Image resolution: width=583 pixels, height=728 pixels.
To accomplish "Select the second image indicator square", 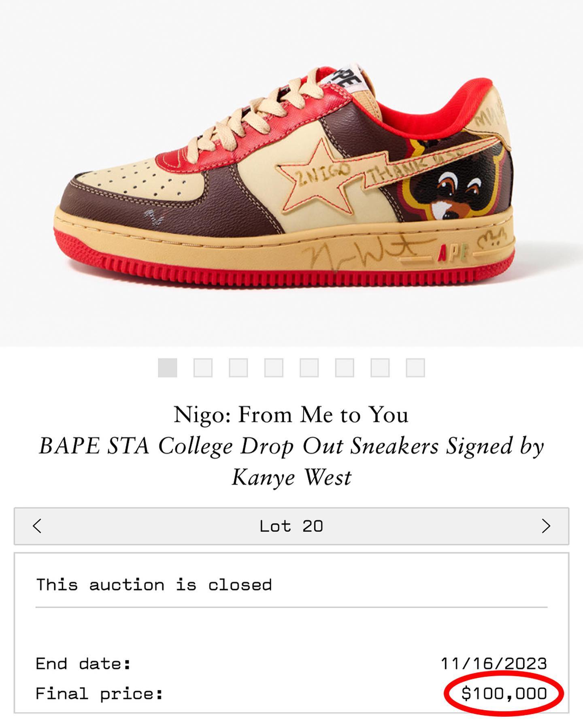I will (203, 368).
